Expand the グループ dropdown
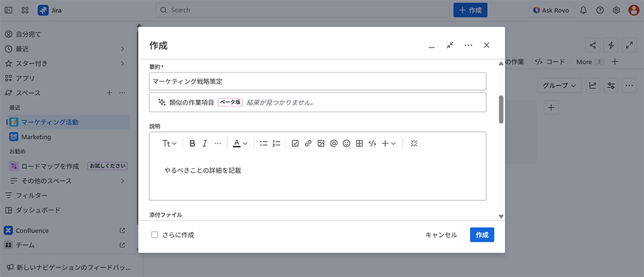The image size is (644, 277). pyautogui.click(x=558, y=85)
